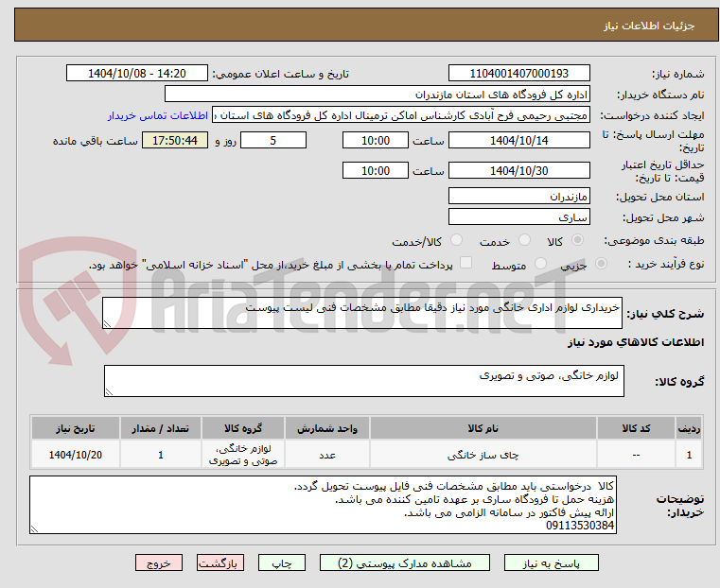Click the price validity date 1404/10/30
This screenshot has width=720, height=588.
point(518,170)
